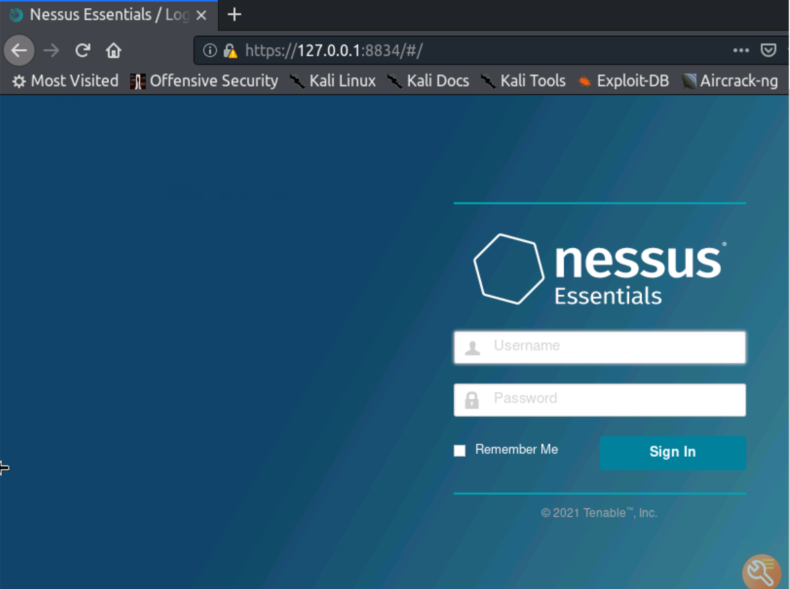Open the Kali Linux bookmark
Screen dimensions: 790x589
pos(333,81)
